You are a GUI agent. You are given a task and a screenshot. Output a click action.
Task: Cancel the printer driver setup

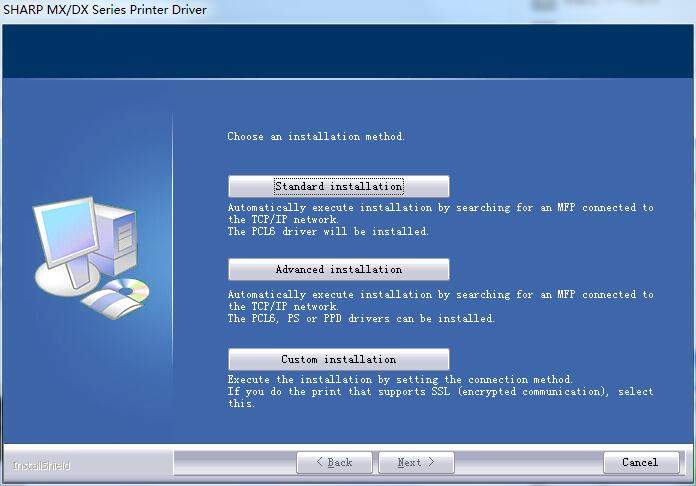click(x=639, y=462)
